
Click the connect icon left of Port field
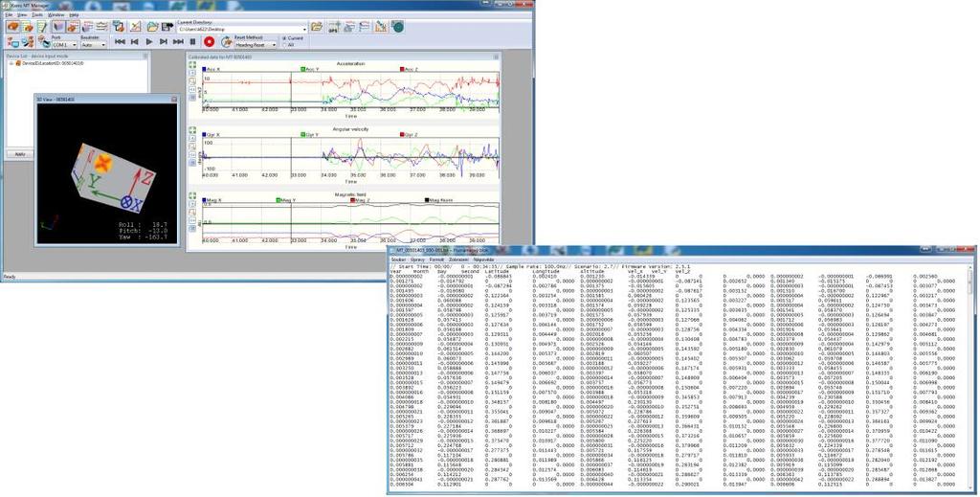click(x=44, y=42)
